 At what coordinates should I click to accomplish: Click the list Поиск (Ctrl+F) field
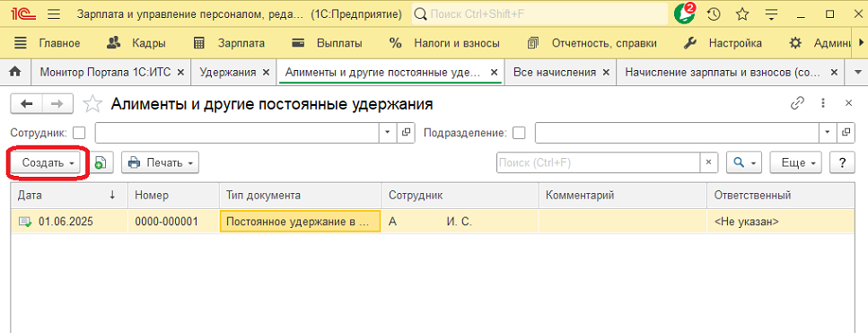pyautogui.click(x=598, y=162)
